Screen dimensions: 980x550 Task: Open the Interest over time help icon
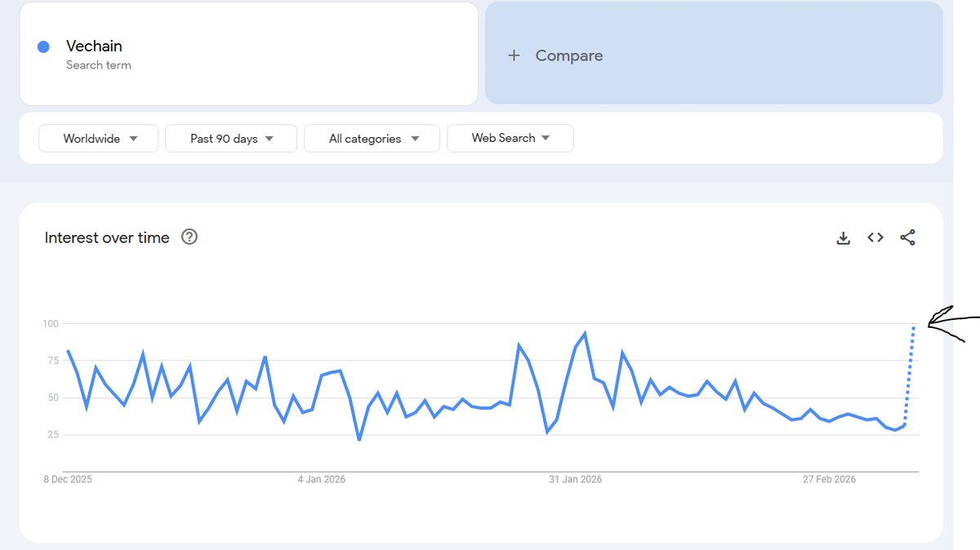tap(189, 237)
